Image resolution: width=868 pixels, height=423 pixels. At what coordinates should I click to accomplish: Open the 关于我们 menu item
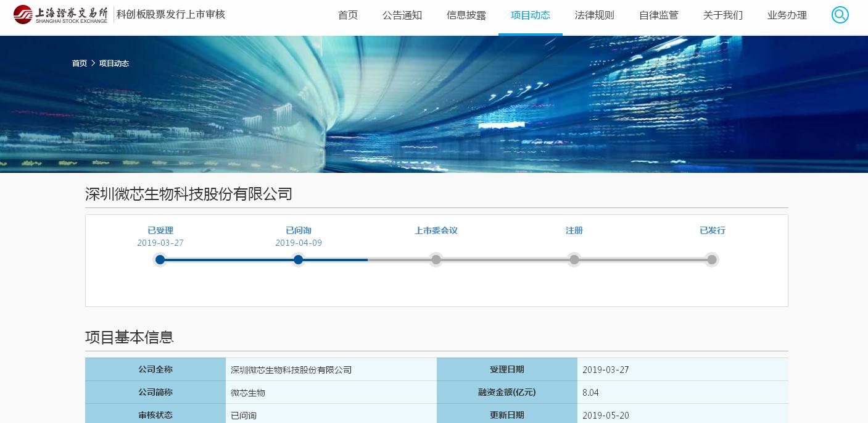[723, 15]
